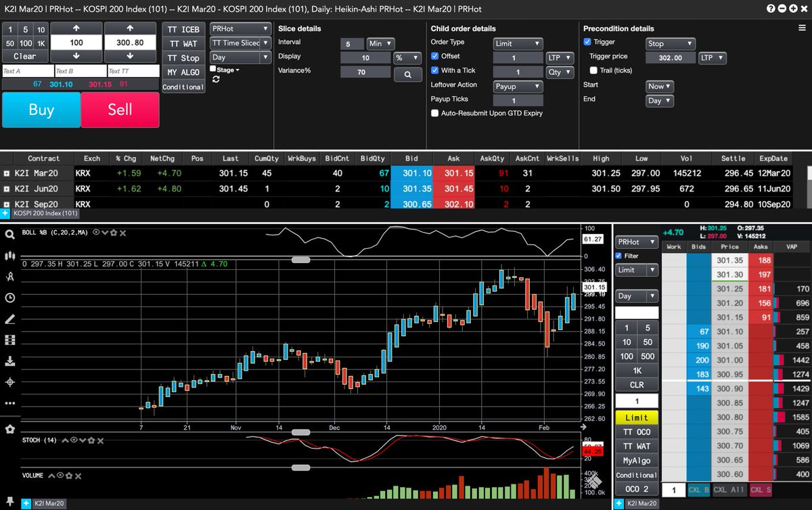
Task: Open the Leftover Action Payup dropdown
Action: pyautogui.click(x=518, y=87)
